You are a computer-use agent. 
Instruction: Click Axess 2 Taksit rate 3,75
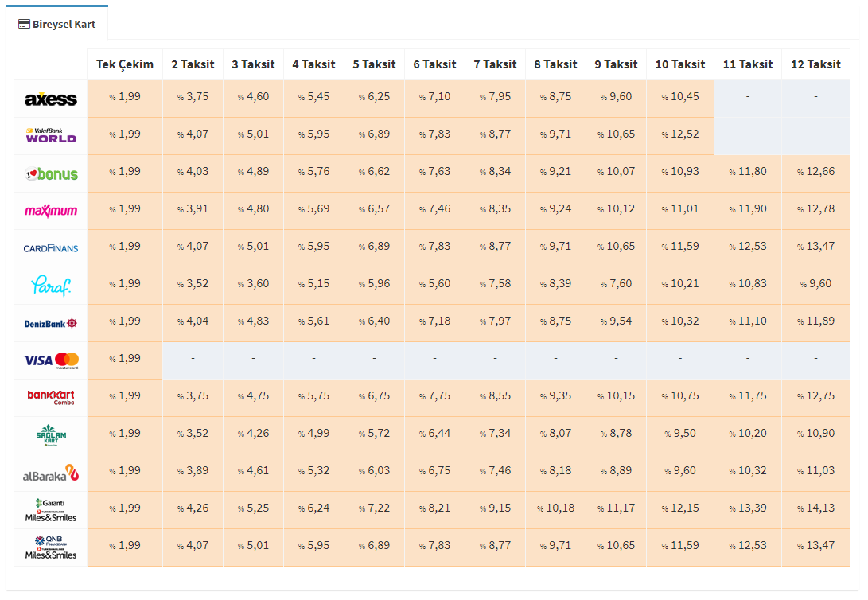193,97
